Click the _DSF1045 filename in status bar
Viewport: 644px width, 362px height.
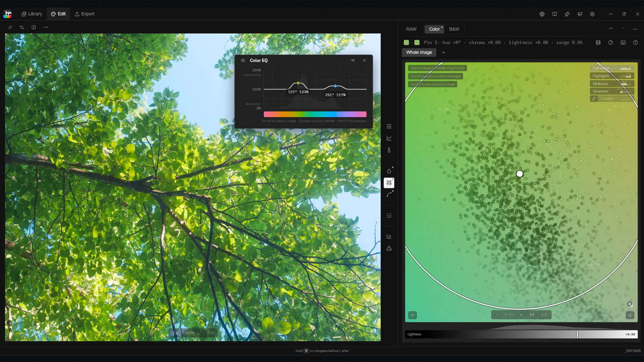pos(632,351)
